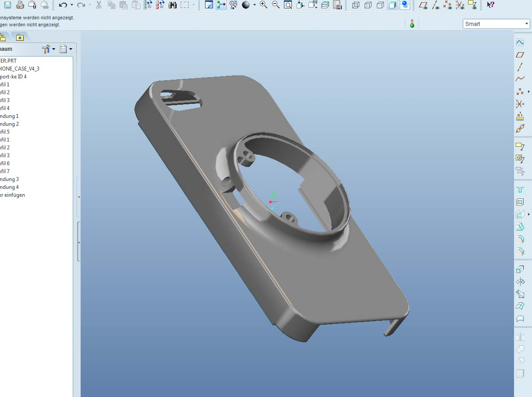Select the 'ofil 7' feature in model tree

(x=5, y=171)
